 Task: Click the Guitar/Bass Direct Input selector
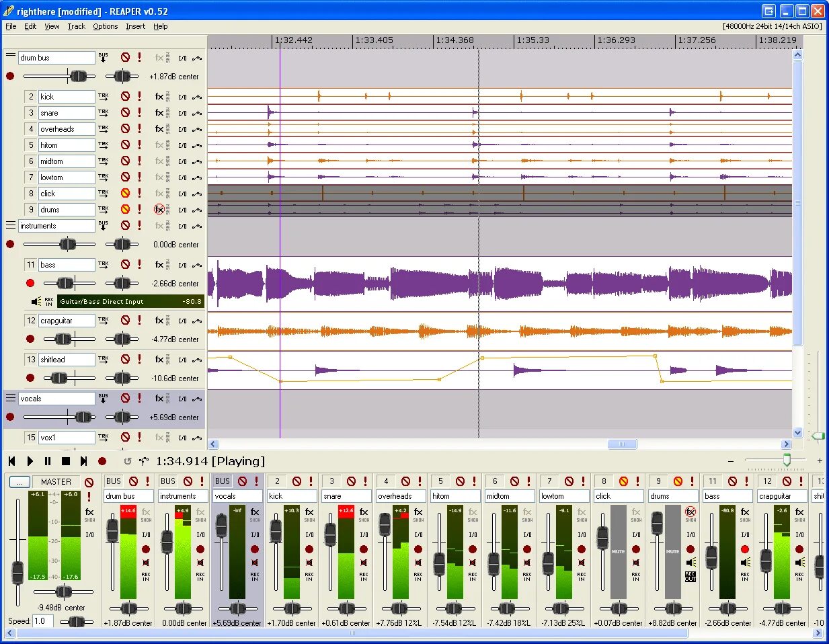pos(130,301)
